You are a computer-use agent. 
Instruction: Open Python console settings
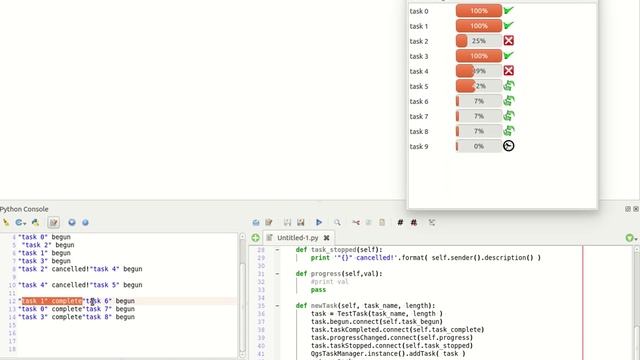[72, 222]
